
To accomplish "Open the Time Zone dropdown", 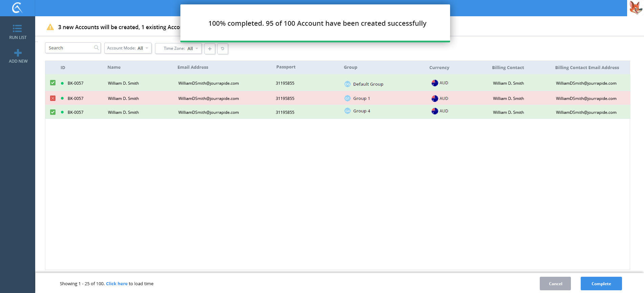I will 178,48.
